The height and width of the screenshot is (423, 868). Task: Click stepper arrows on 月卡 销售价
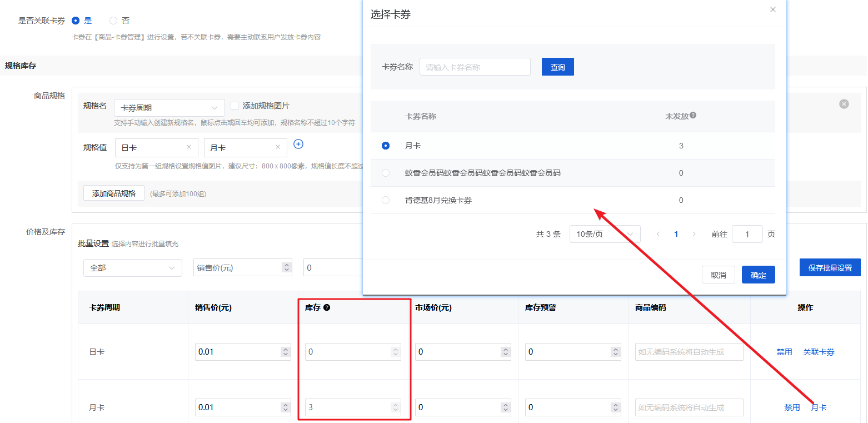click(x=286, y=407)
